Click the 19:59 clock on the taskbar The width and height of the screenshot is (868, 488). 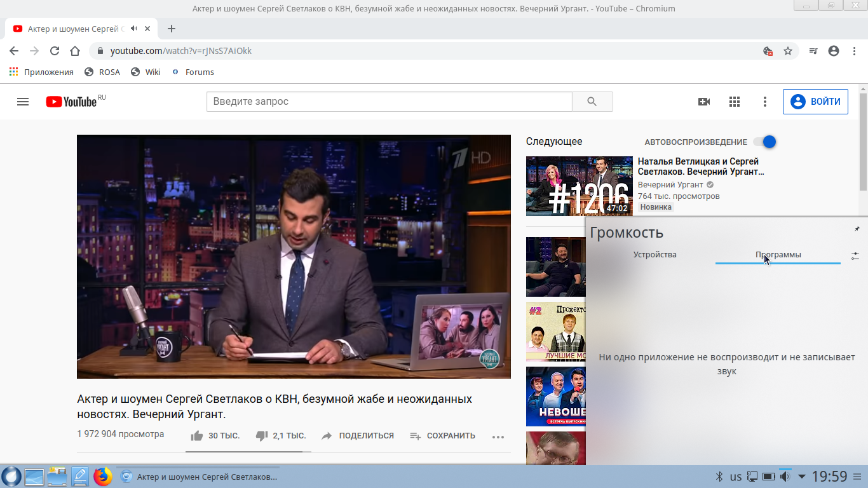[830, 477]
